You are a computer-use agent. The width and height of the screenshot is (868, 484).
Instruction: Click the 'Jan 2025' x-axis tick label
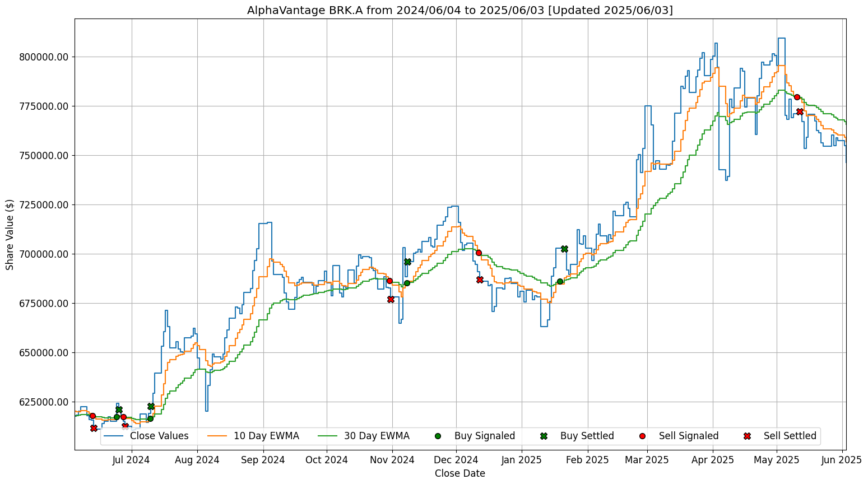(522, 460)
